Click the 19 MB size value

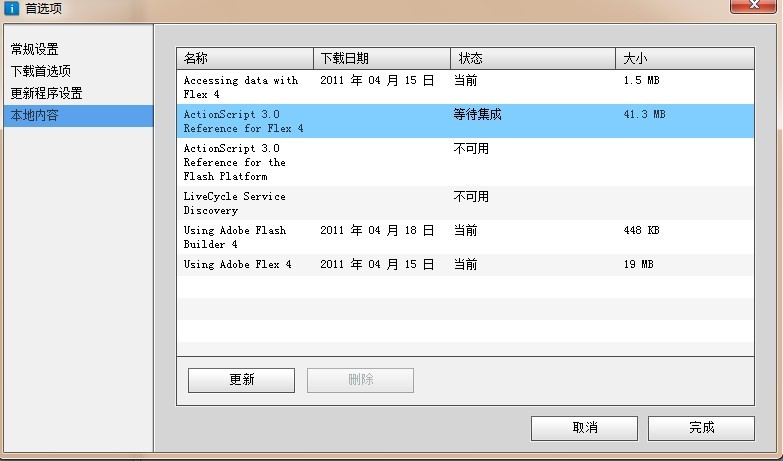(638, 264)
